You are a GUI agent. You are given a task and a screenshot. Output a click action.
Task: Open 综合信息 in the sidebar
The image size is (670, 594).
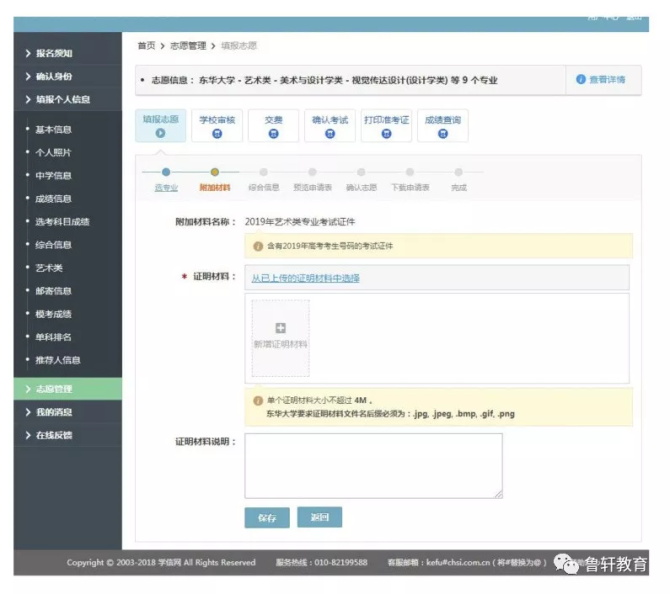(x=53, y=245)
